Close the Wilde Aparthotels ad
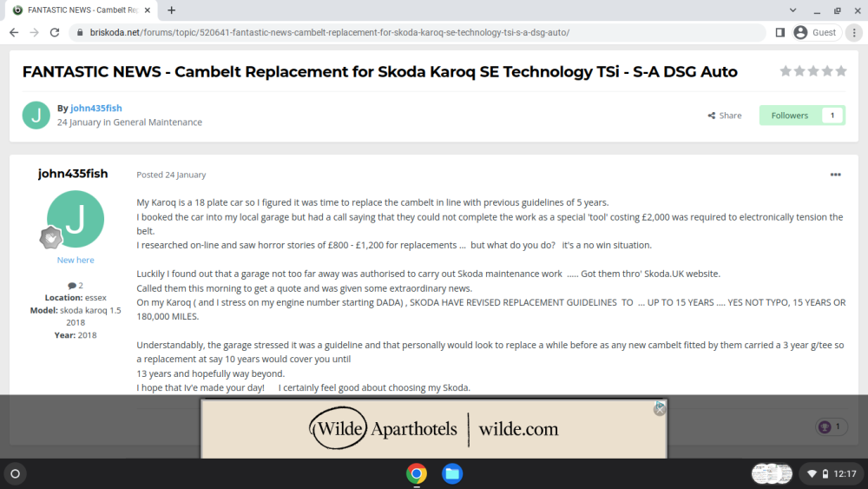The width and height of the screenshot is (868, 489). pyautogui.click(x=660, y=409)
